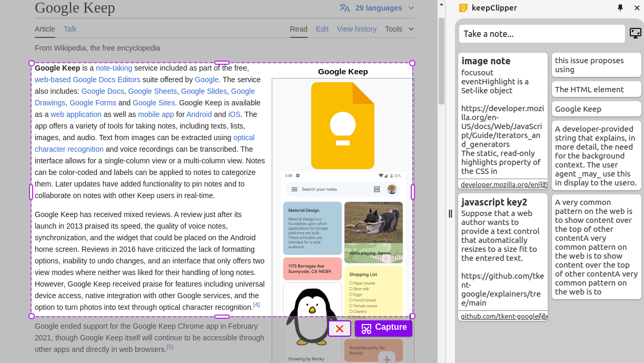Image resolution: width=644 pixels, height=363 pixels.
Task: Click the language translate icon
Action: pos(345,8)
